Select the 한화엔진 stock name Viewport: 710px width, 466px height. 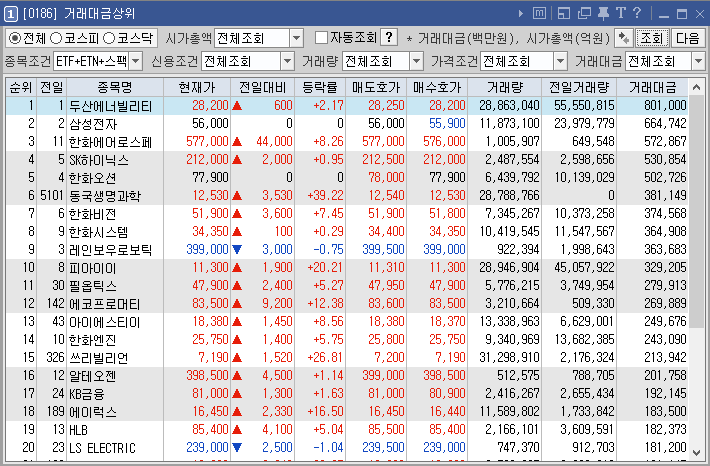click(x=92, y=340)
